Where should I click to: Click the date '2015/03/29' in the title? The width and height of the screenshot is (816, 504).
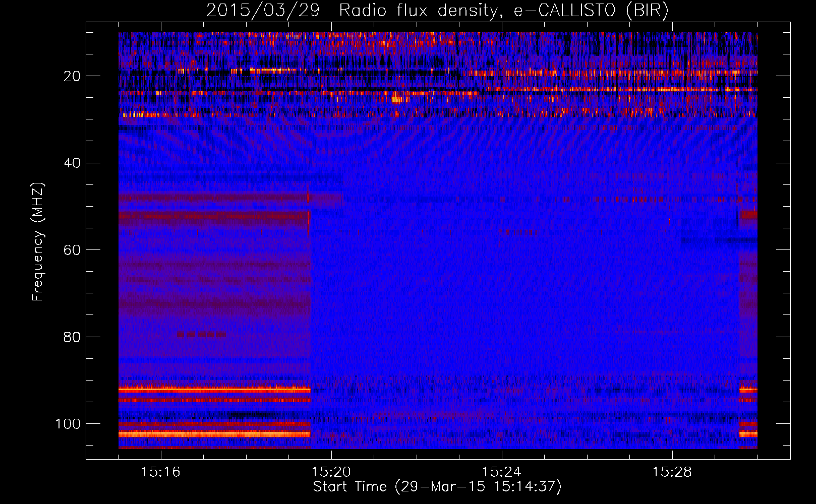point(263,11)
